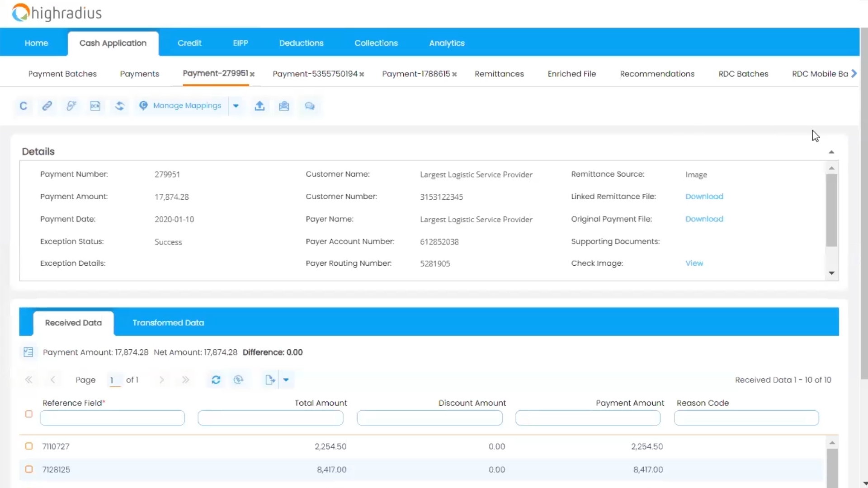This screenshot has height=488, width=868.
Task: Click the unlink broken chain icon
Action: point(71,106)
